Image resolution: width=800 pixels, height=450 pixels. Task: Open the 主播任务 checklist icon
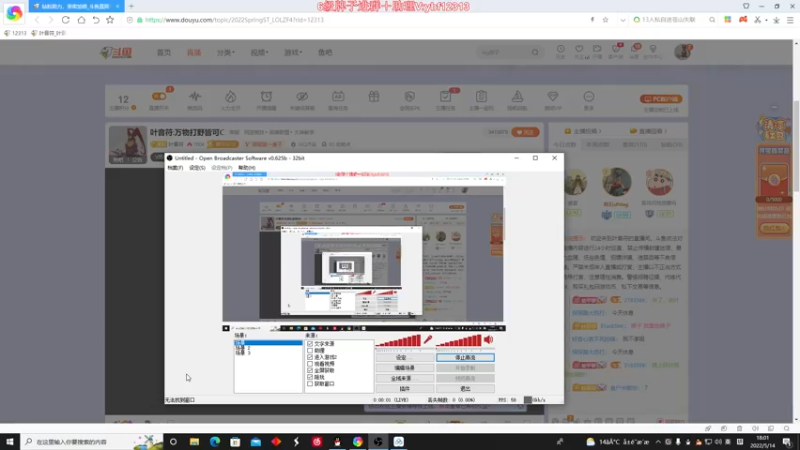click(x=445, y=96)
